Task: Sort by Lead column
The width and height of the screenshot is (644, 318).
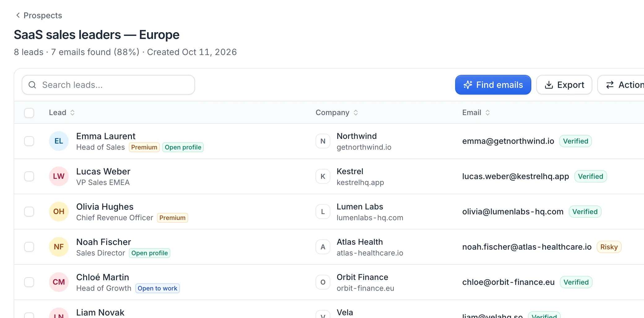Action: (62, 113)
